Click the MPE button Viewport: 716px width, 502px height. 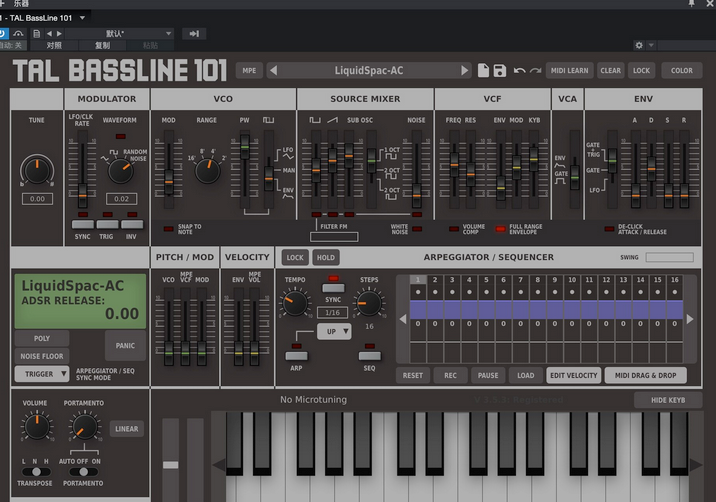(x=249, y=70)
